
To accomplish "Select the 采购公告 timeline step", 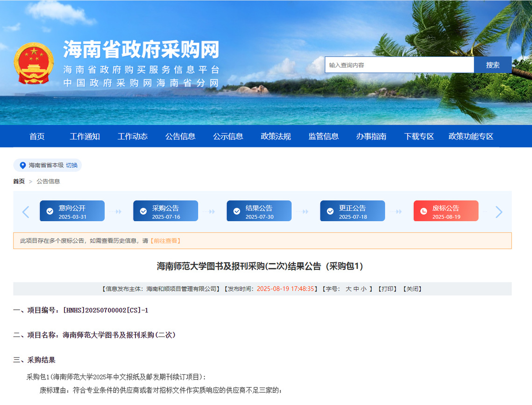I will [x=165, y=211].
